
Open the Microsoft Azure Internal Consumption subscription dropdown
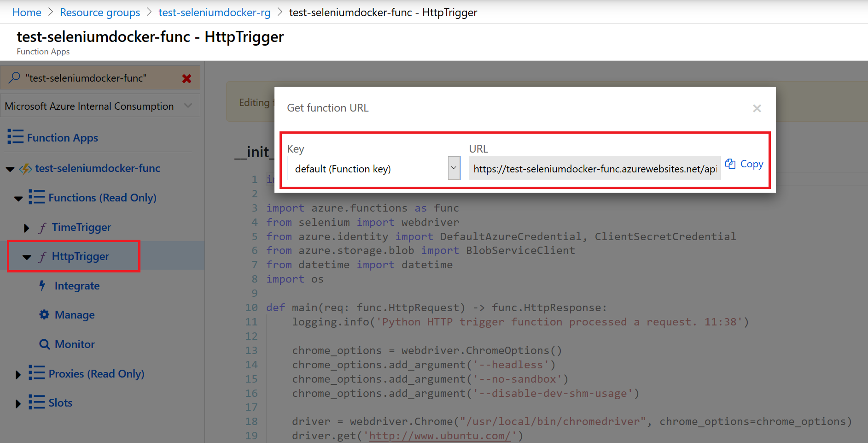pos(100,106)
